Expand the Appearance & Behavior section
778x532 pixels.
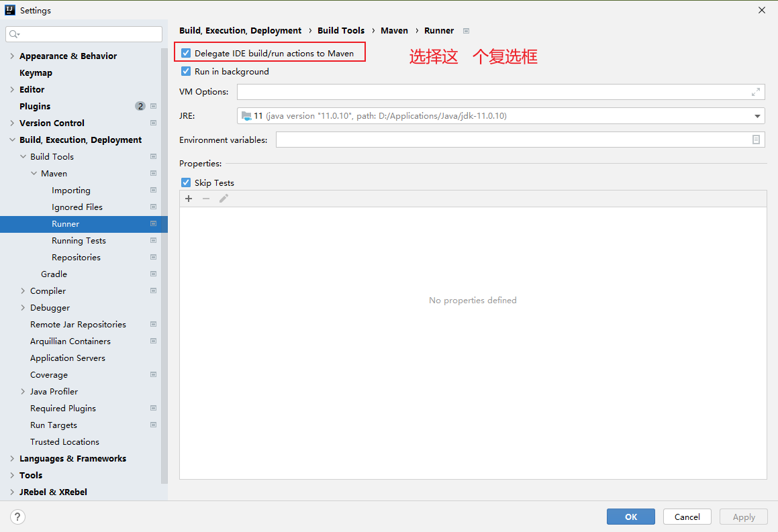pos(12,56)
